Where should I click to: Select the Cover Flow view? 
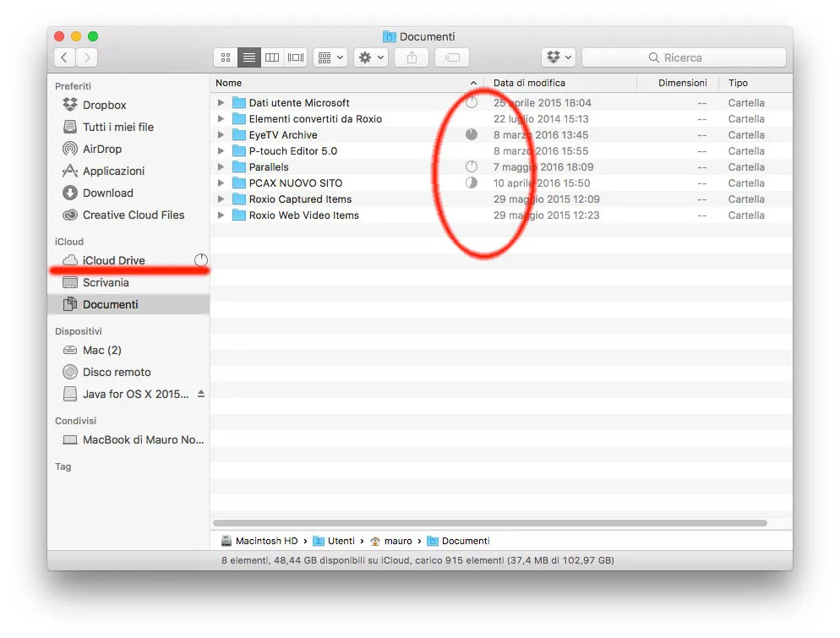coord(295,57)
